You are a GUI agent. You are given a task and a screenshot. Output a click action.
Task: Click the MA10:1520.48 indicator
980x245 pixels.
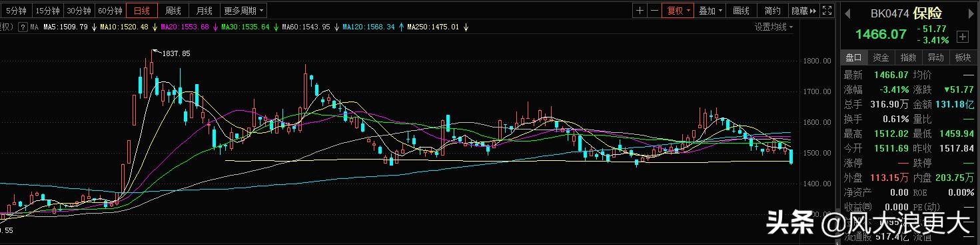click(x=124, y=27)
